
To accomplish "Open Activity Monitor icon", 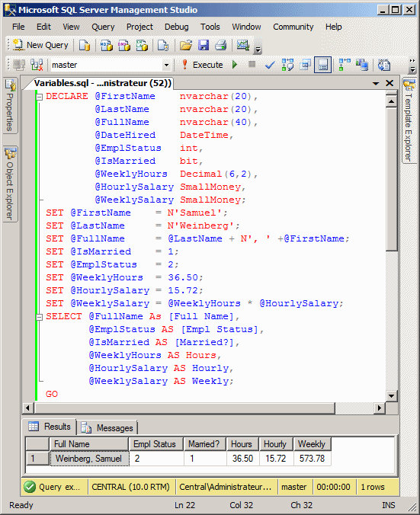I will (243, 45).
